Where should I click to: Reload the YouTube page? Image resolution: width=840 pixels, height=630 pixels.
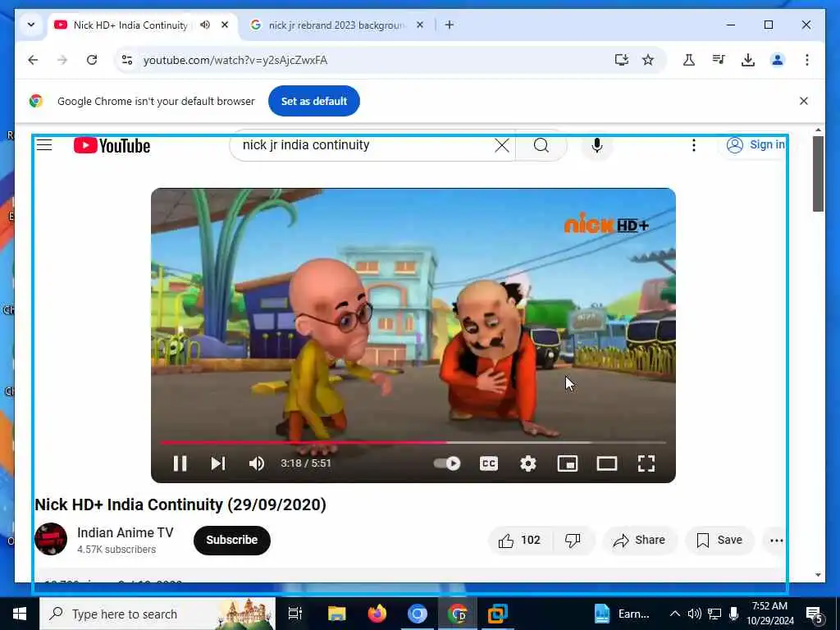click(x=92, y=60)
